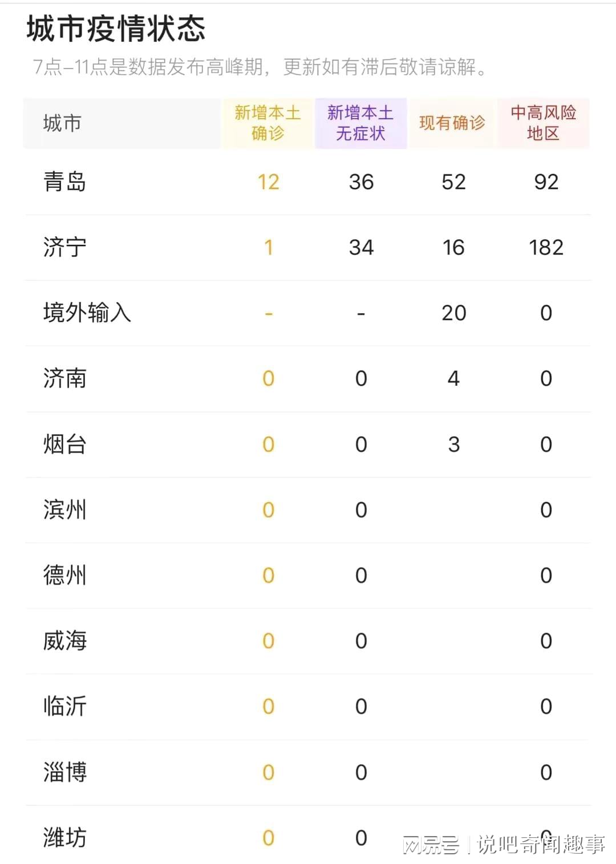The image size is (616, 864).
Task: Click 境外输入's existing confirmed value 20
Action: pyautogui.click(x=453, y=313)
